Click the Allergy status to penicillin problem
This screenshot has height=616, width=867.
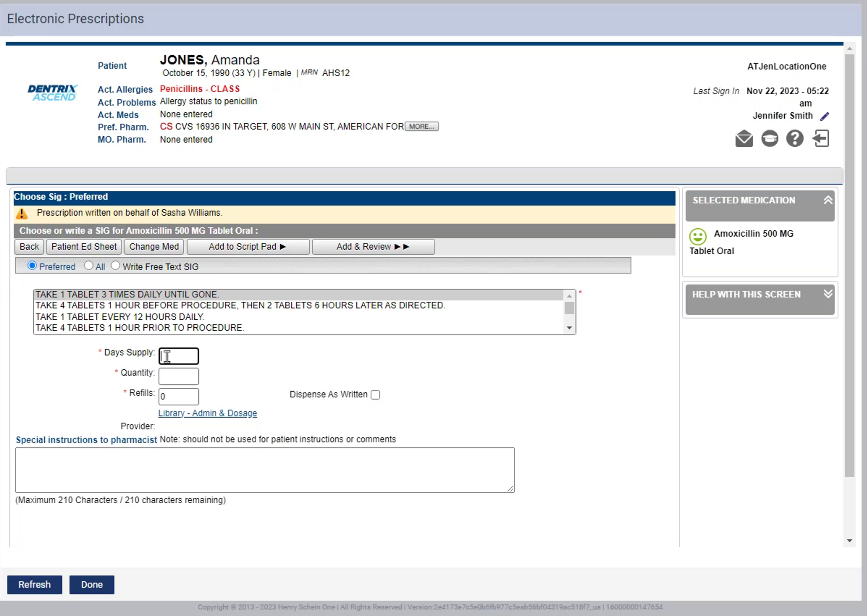coord(208,102)
